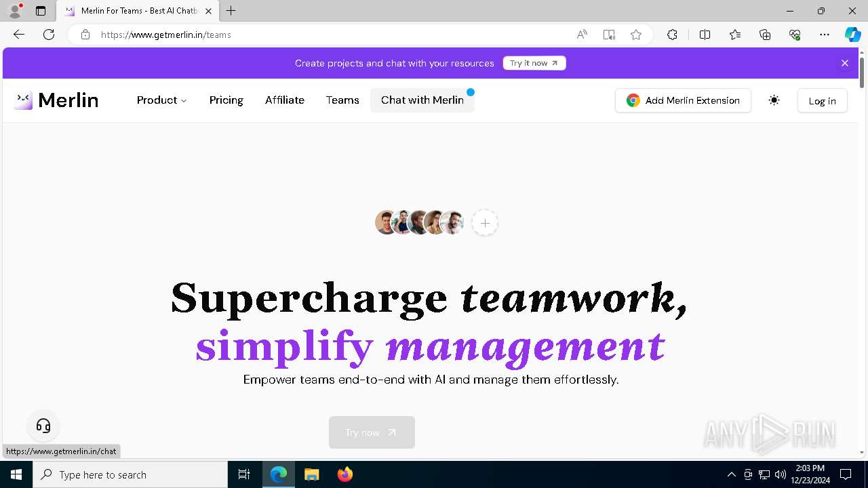Open the Windows Start menu
The width and height of the screenshot is (868, 488).
point(16,474)
